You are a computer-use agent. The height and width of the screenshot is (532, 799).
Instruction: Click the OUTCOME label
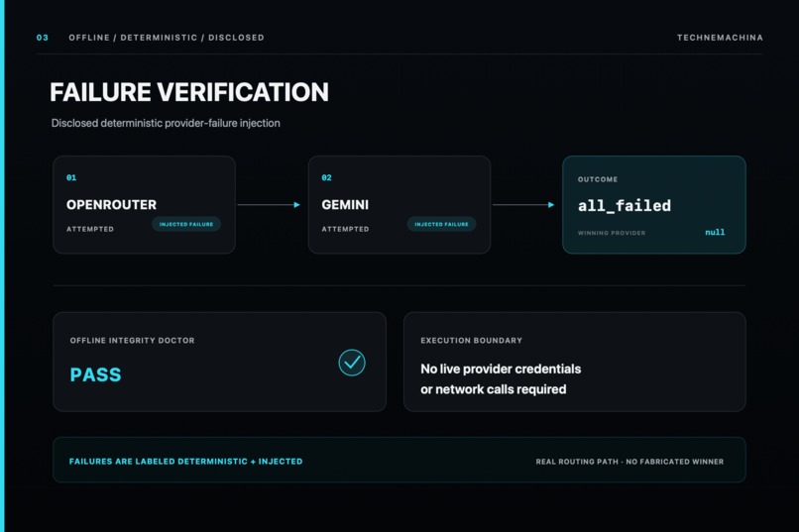pos(598,179)
